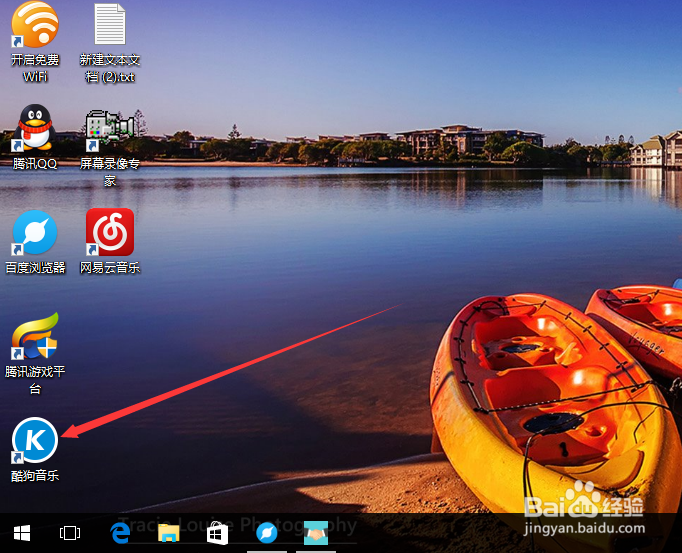Select the 新建文本文档 (2).txt file icon
The width and height of the screenshot is (682, 553).
tap(110, 24)
